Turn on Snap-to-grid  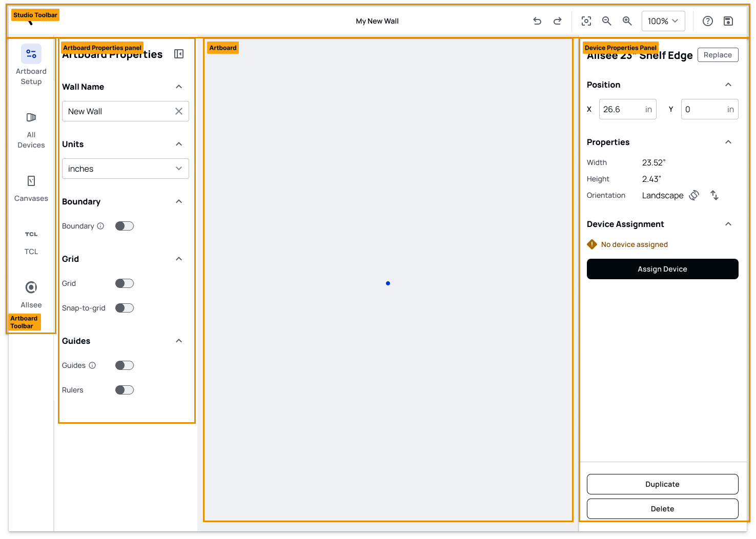125,308
